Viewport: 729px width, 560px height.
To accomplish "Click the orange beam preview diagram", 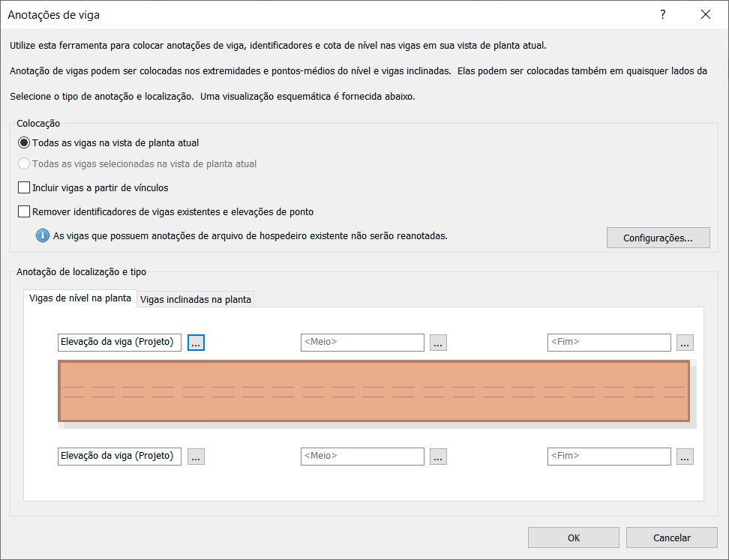I will tap(373, 391).
